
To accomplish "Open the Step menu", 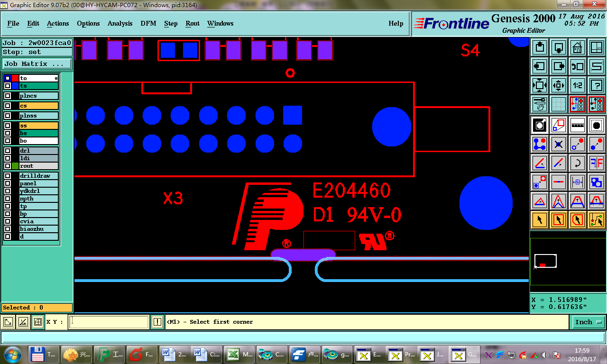I will 171,23.
